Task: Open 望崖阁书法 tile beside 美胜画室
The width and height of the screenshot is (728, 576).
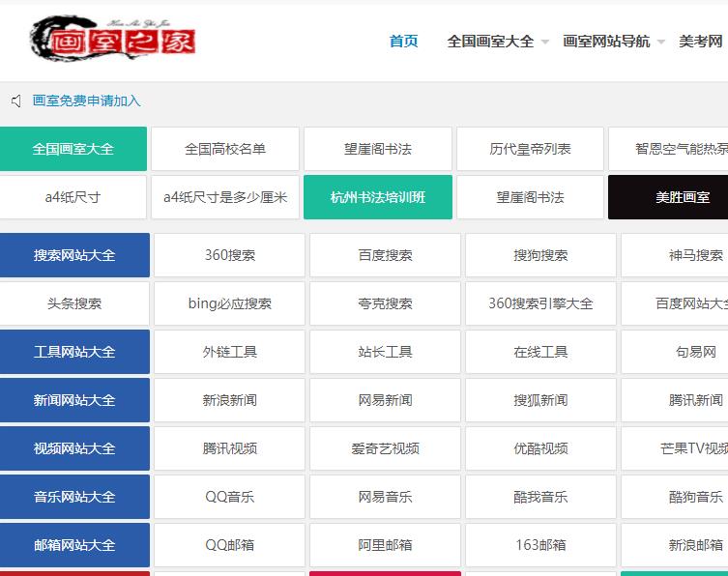Action: (530, 197)
